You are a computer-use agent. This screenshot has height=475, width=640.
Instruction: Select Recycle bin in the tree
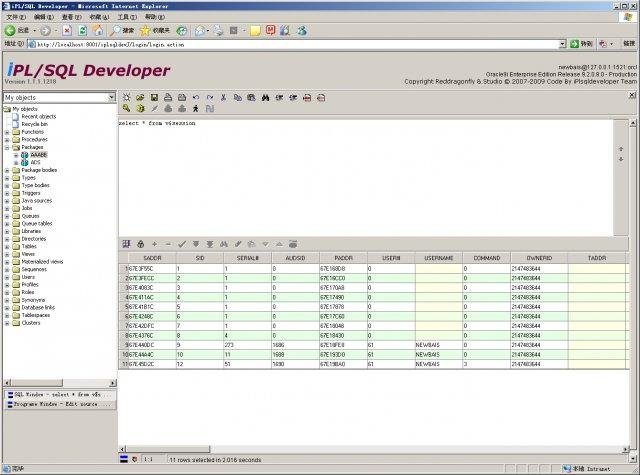(x=35, y=124)
